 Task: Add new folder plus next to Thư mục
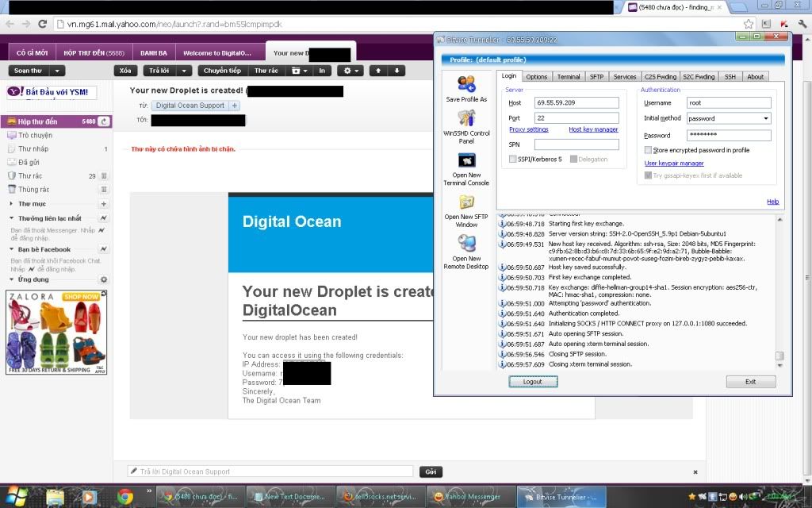coord(104,204)
